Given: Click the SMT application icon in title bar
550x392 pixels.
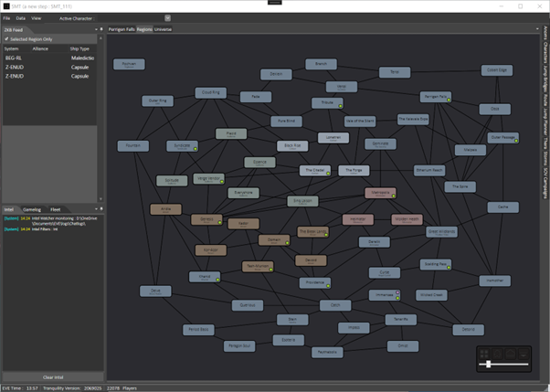Looking at the screenshot, I should pos(6,5).
